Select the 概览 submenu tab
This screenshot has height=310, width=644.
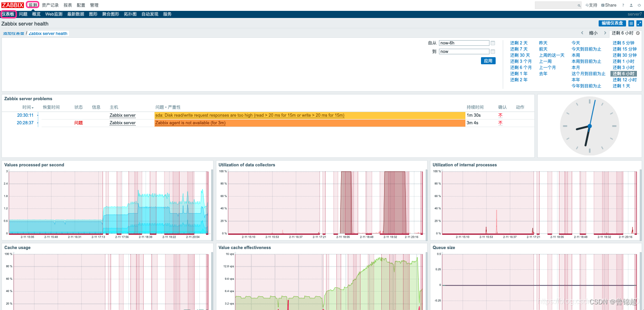coord(36,15)
